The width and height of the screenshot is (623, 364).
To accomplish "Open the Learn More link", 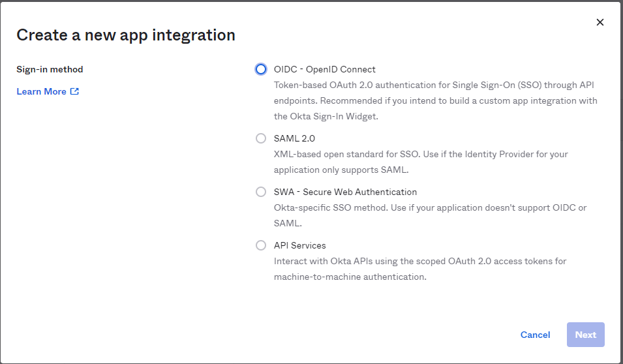I will click(41, 91).
